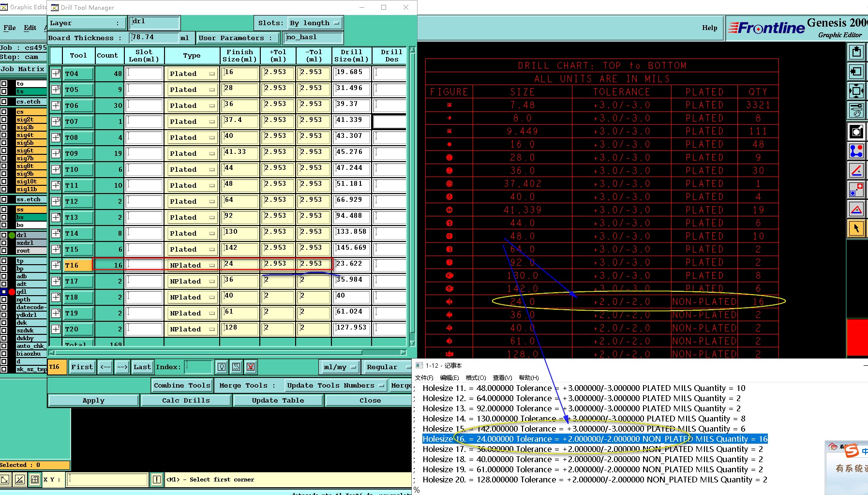Click the Finish Size field for T07
Screen dimensions: 868x495
click(240, 121)
